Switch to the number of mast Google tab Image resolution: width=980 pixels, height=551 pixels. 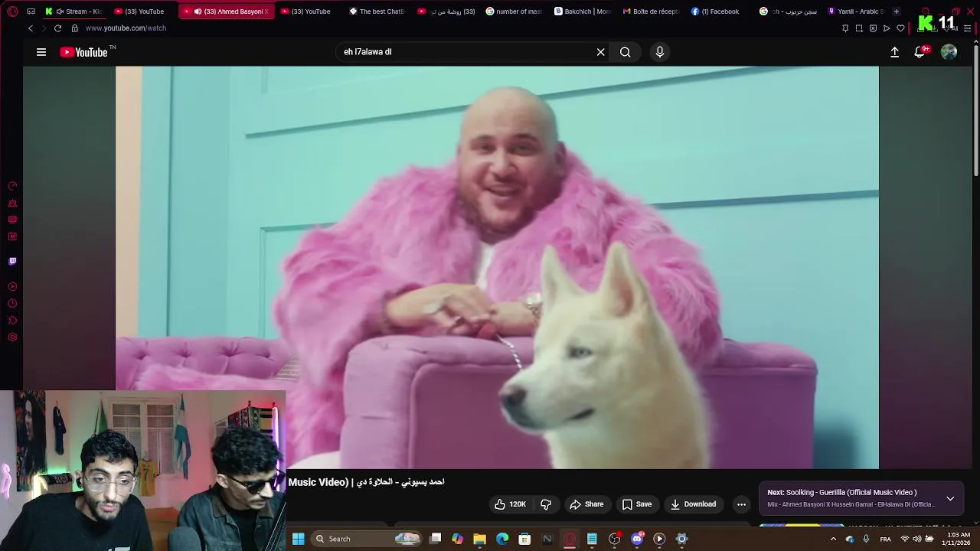[x=514, y=11]
